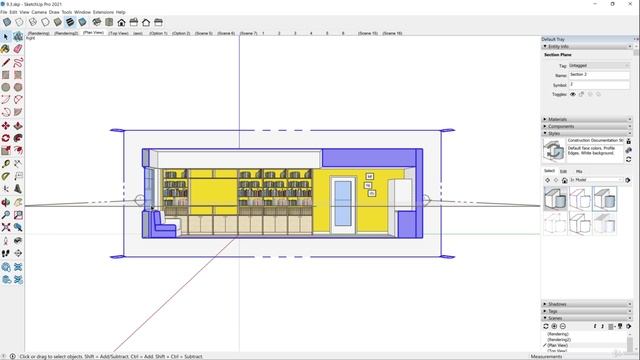Screen dimensions: 640x360
Task: Enable the Shaded With Textures style
Action: (70, 22)
